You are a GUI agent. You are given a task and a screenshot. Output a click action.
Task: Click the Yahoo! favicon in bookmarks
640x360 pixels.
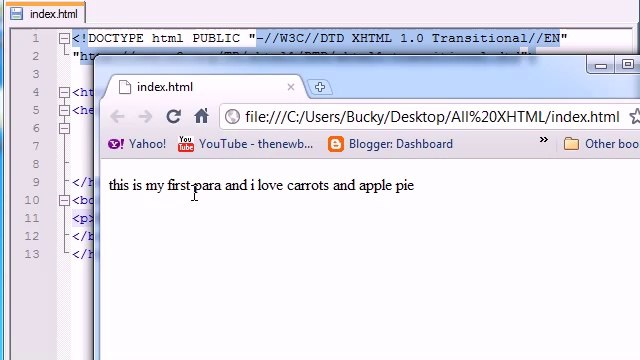[x=116, y=144]
